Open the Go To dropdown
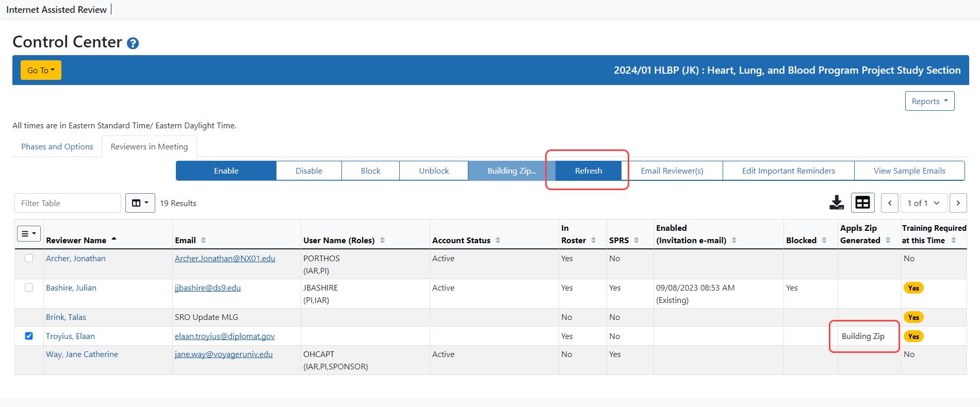 pos(41,70)
